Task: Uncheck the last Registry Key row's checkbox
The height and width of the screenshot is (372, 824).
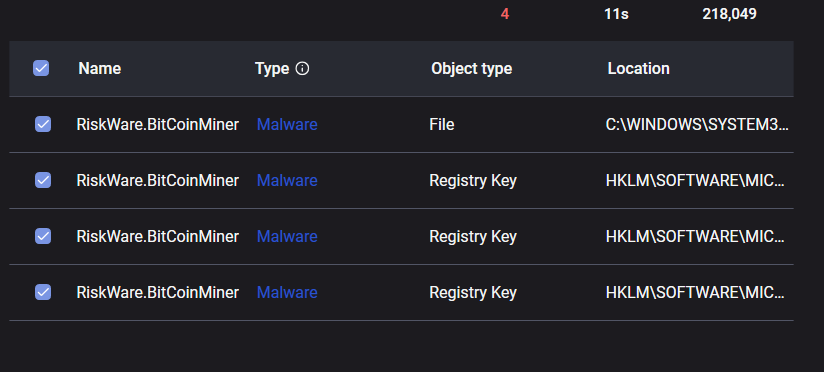Action: pyautogui.click(x=43, y=292)
